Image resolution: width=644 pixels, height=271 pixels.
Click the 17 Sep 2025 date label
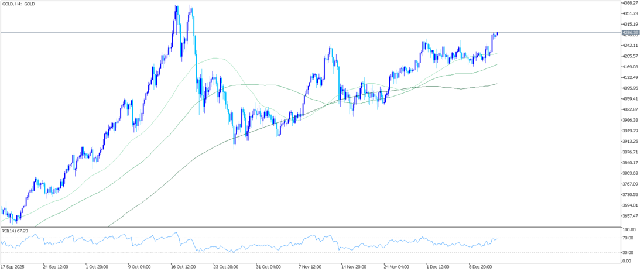click(13, 266)
